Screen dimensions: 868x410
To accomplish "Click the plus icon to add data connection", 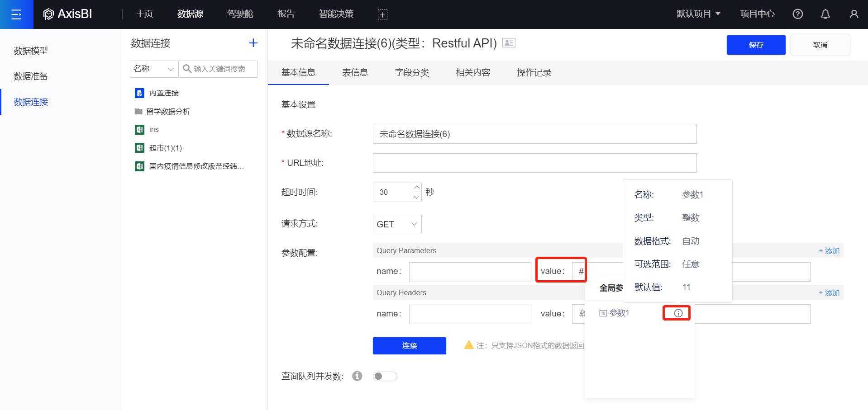I will point(253,43).
